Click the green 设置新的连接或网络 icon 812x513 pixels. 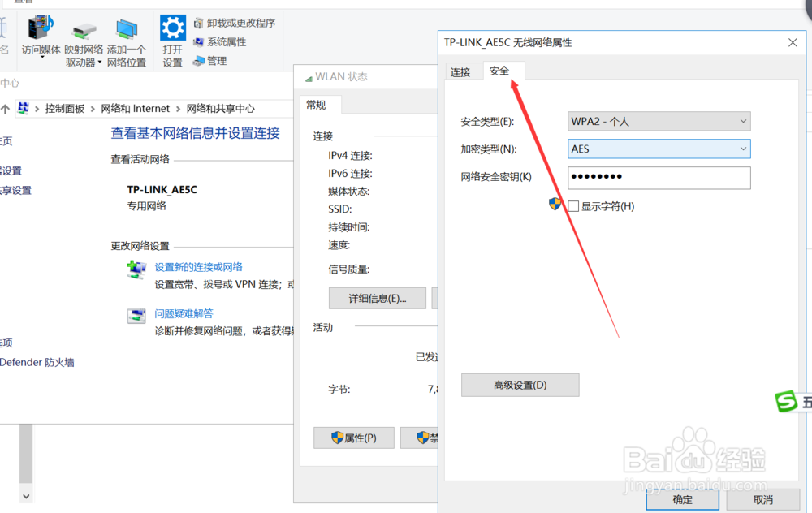136,268
